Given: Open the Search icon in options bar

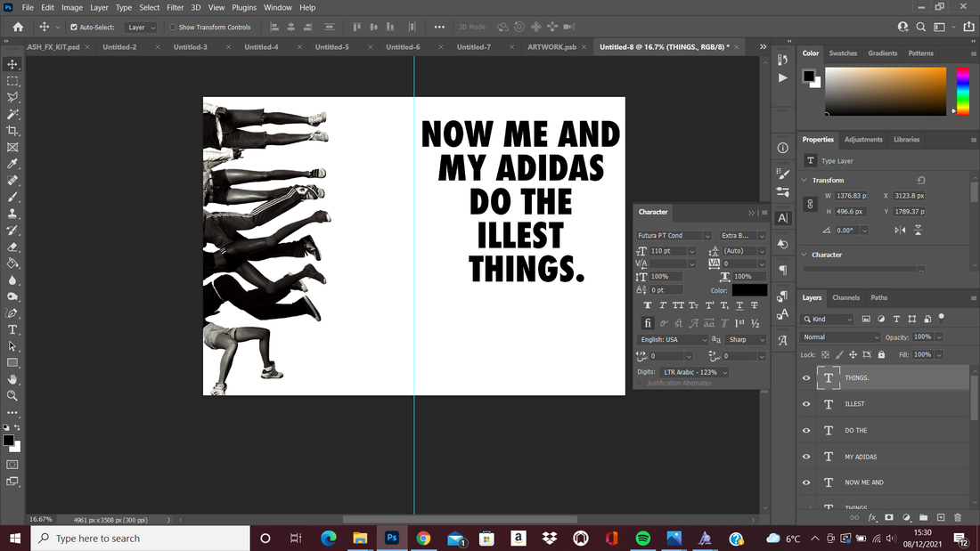Looking at the screenshot, I should [x=920, y=27].
